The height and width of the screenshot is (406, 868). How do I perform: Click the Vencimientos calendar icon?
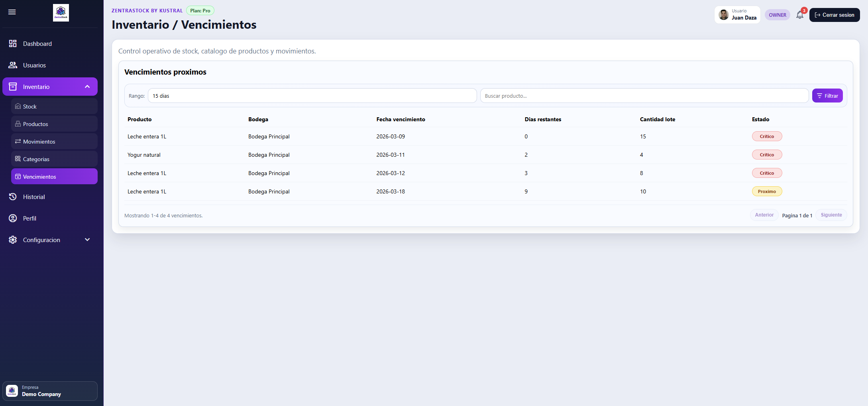point(18,177)
